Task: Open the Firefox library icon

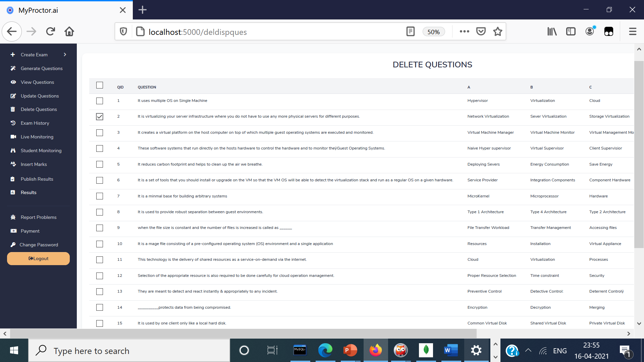Action: (552, 32)
